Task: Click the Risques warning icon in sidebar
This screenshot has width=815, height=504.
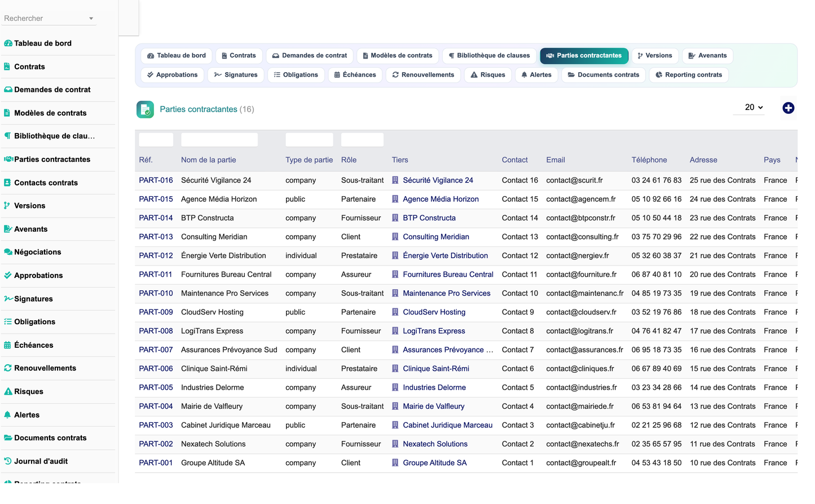Action: [x=8, y=391]
